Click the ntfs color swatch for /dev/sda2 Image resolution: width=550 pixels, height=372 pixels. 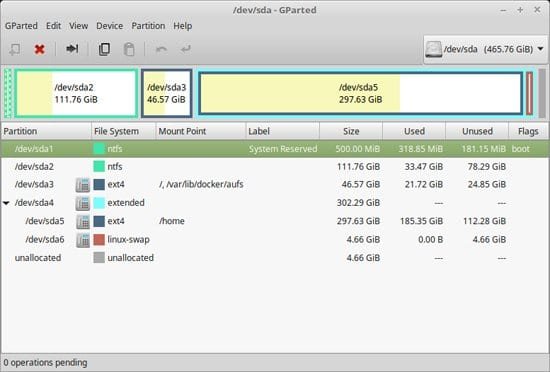(99, 166)
